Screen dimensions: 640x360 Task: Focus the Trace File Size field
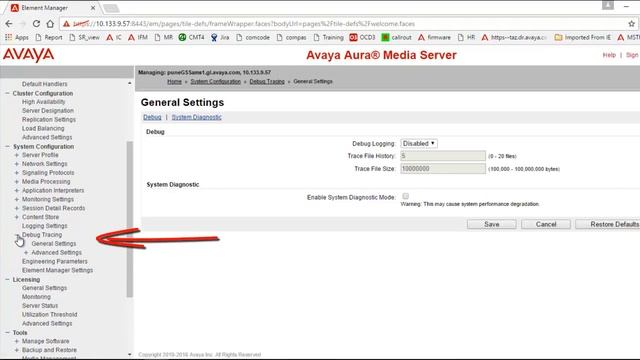point(443,169)
